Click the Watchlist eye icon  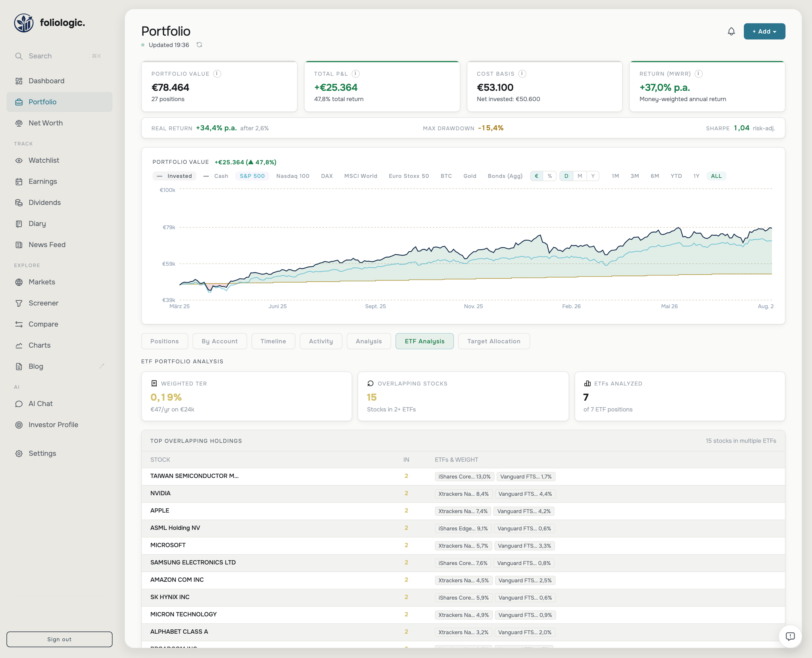tap(19, 160)
